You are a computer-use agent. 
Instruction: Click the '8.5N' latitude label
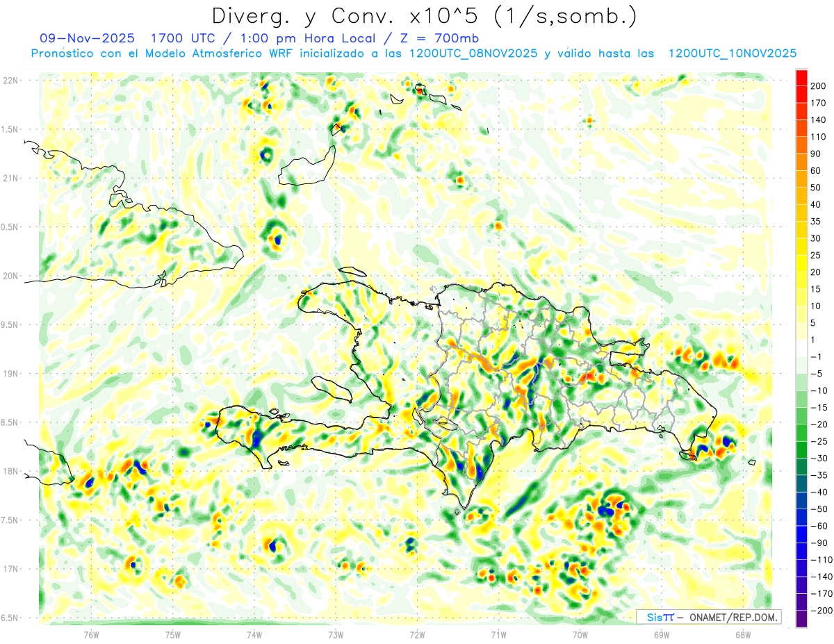(10, 422)
